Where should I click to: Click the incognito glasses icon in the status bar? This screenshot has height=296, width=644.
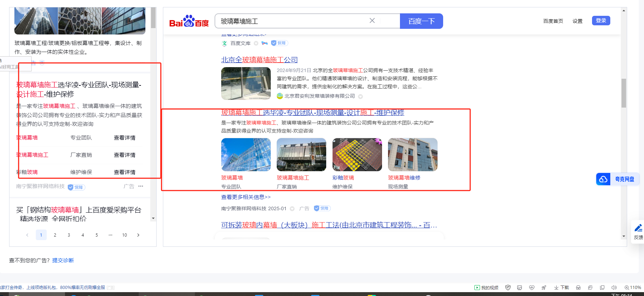coord(578,288)
